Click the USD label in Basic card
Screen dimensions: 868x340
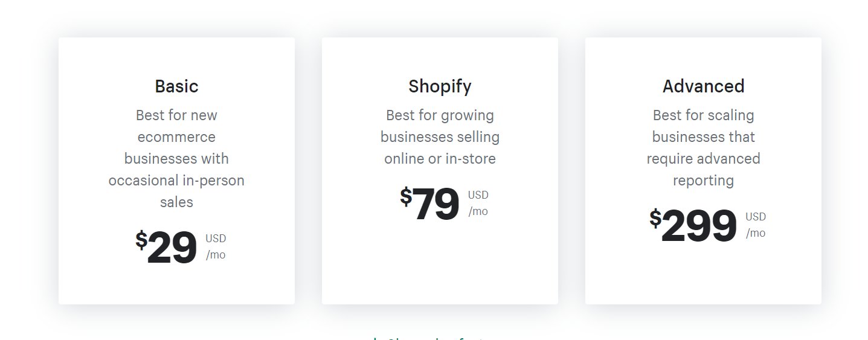pos(216,239)
